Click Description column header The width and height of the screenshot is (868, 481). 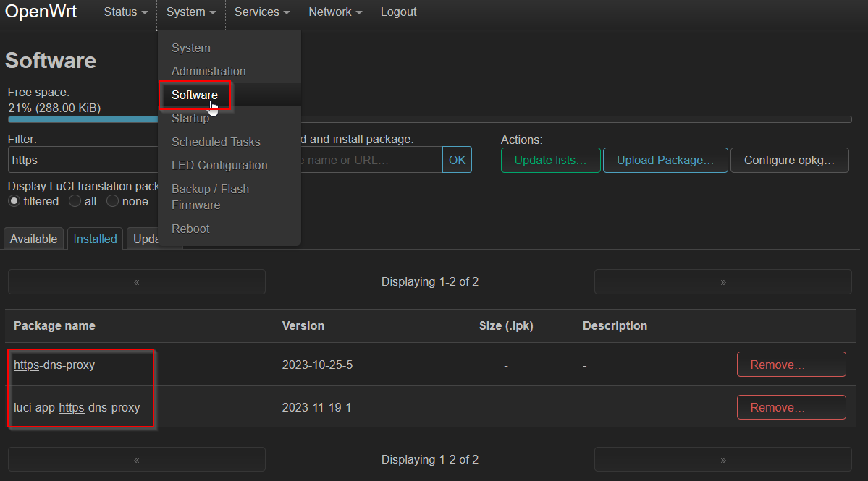click(615, 325)
